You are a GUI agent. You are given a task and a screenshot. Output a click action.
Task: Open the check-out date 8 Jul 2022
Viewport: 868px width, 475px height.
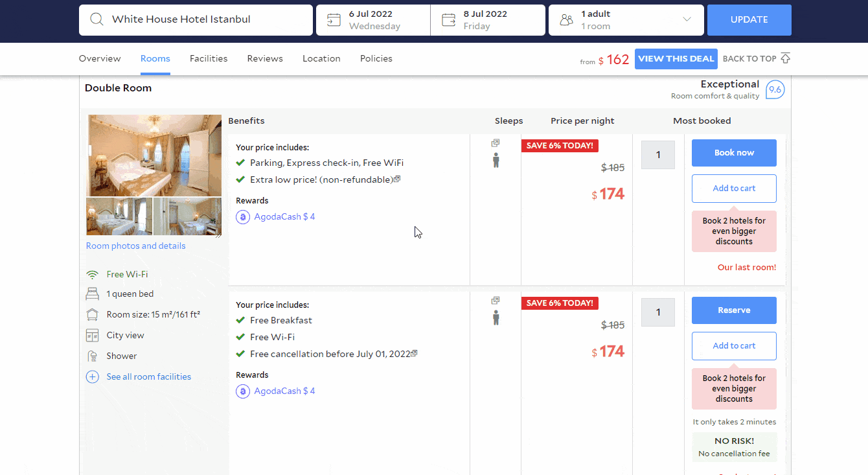pyautogui.click(x=488, y=20)
